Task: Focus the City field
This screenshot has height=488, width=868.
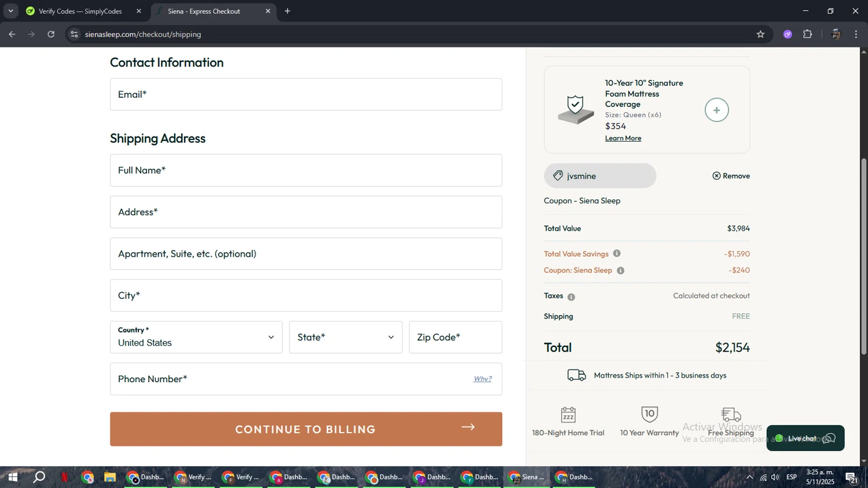Action: click(306, 295)
